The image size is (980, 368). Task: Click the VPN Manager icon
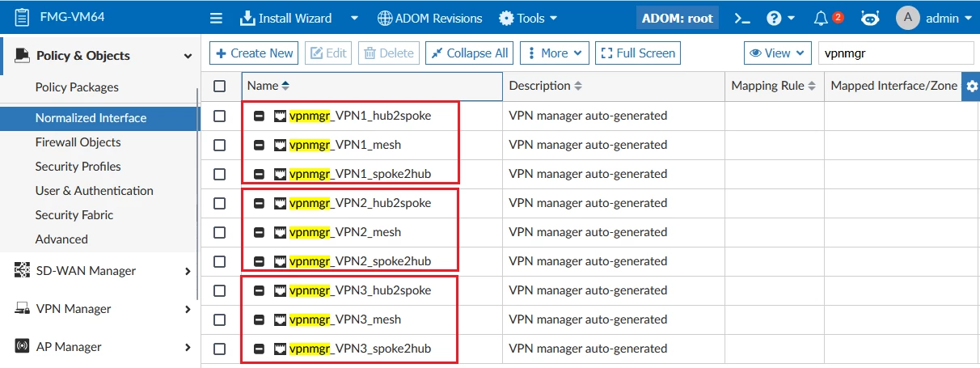click(x=22, y=309)
